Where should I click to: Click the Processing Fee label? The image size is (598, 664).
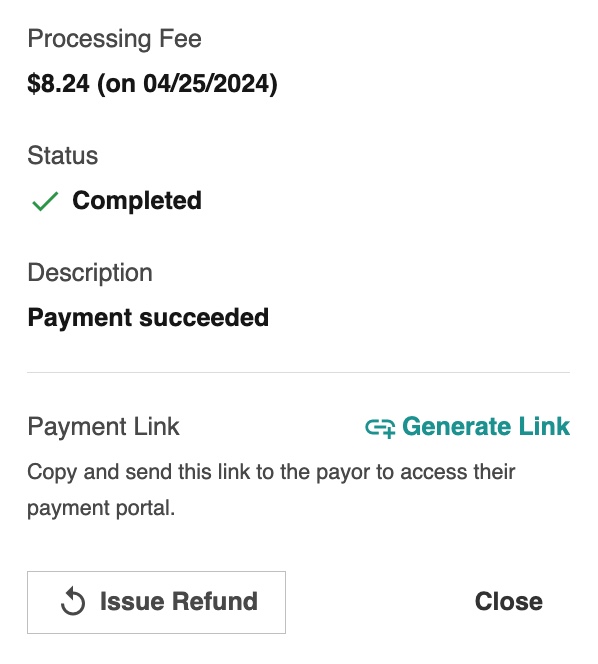pyautogui.click(x=114, y=39)
